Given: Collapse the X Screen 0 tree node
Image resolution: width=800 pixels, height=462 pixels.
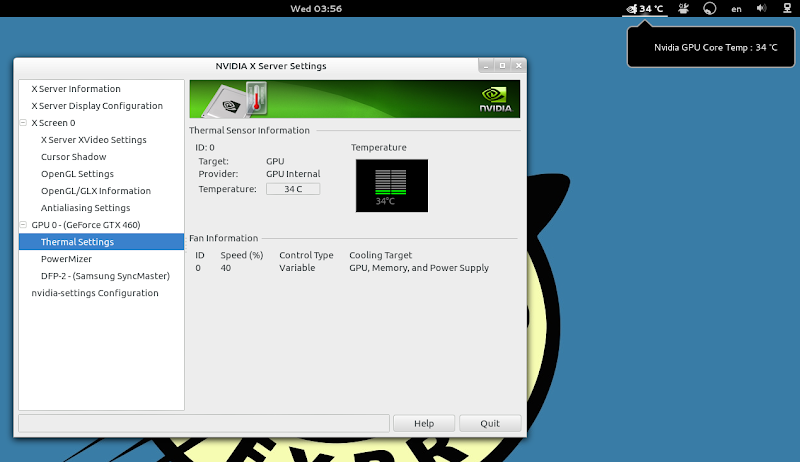Looking at the screenshot, I should (23, 123).
